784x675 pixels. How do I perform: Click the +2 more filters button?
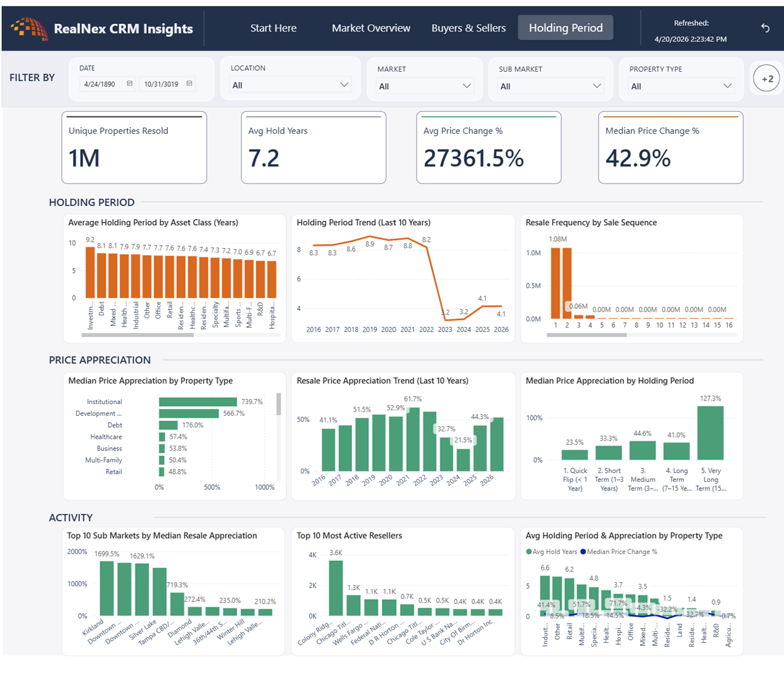tap(767, 78)
